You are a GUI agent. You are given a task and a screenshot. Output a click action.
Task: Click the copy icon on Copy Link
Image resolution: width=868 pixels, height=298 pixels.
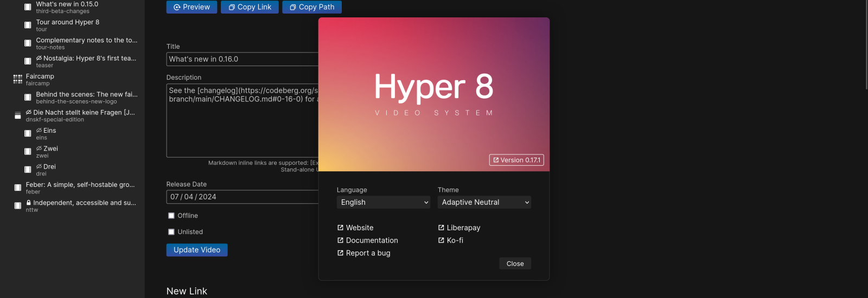coord(232,7)
